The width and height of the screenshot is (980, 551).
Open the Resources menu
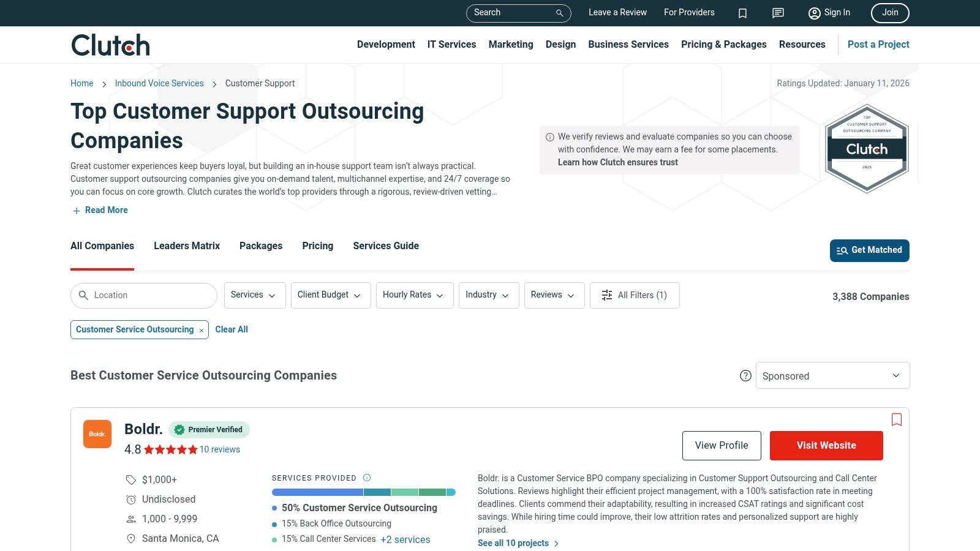click(x=802, y=44)
